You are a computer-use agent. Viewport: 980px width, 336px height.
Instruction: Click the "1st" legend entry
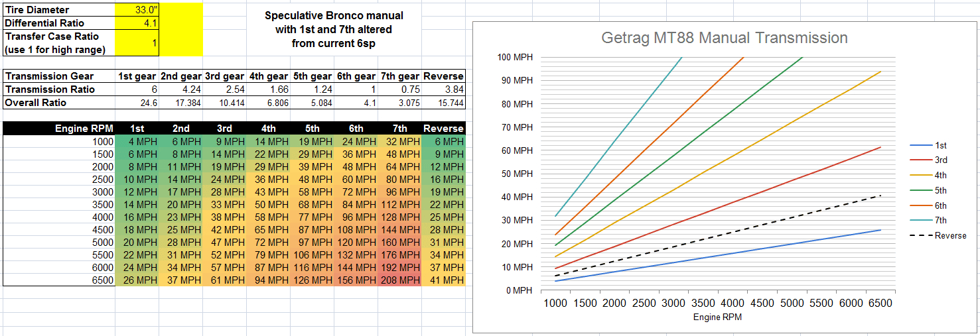tap(929, 145)
